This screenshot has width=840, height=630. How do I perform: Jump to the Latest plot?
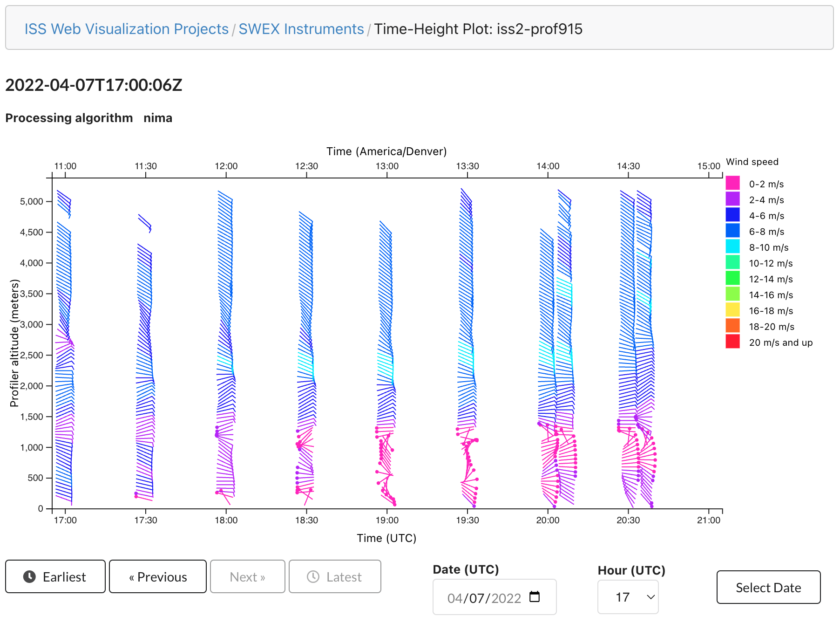(x=335, y=577)
